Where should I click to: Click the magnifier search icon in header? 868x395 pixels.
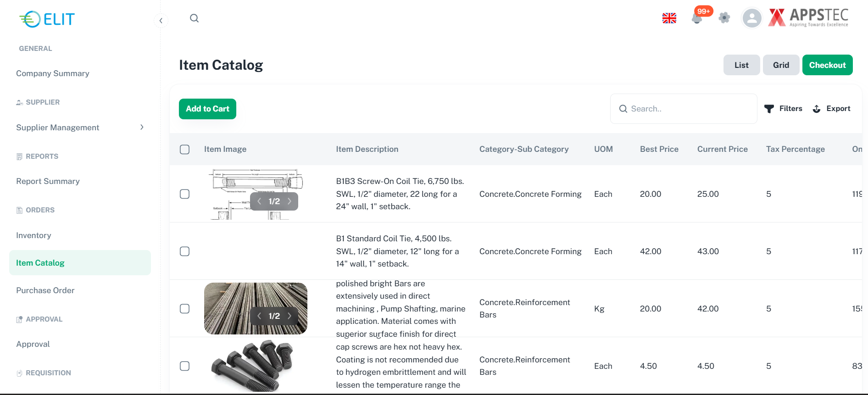(x=194, y=18)
